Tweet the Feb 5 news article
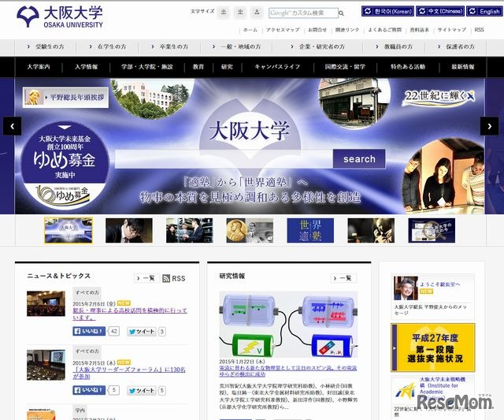 click(142, 390)
